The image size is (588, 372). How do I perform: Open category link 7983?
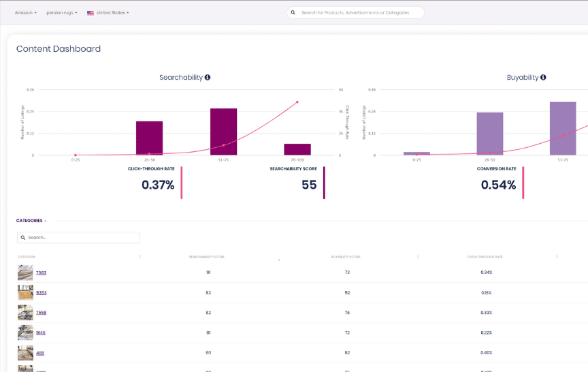[x=41, y=273]
